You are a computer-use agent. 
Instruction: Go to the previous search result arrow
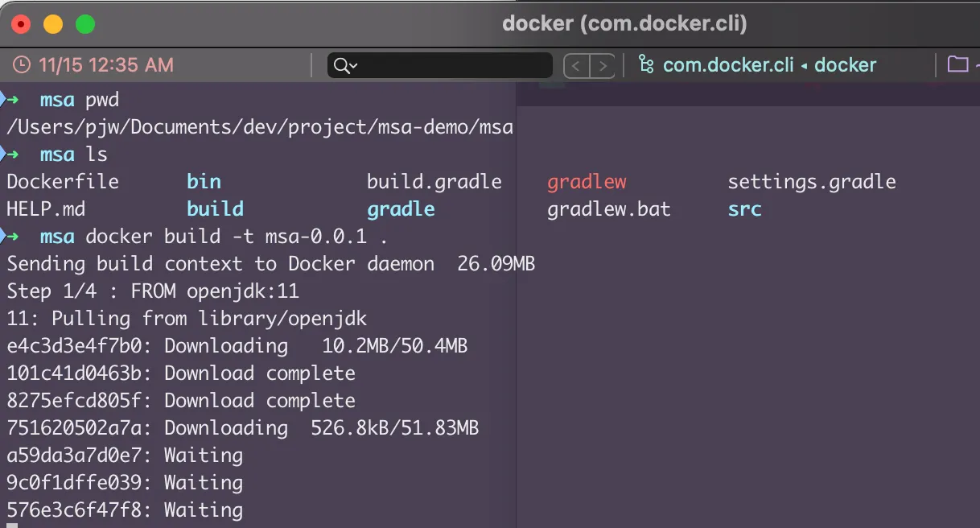click(x=576, y=66)
